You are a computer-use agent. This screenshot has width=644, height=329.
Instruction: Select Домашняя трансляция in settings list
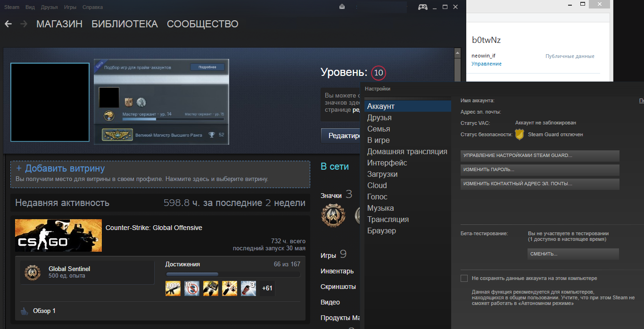coord(408,152)
